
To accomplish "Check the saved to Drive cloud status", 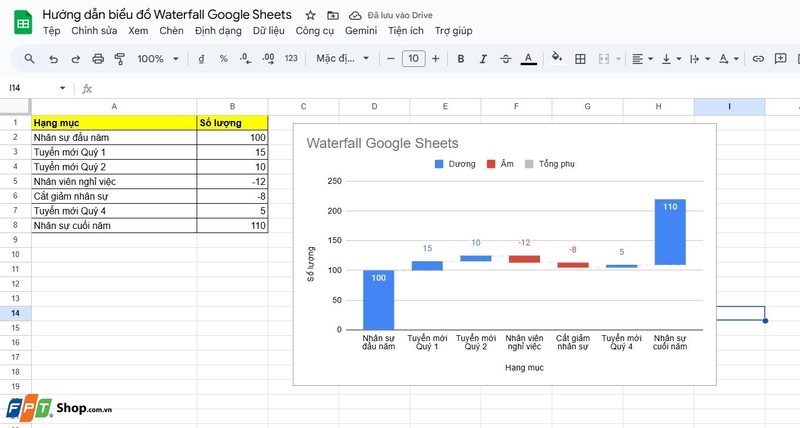I will coord(355,15).
